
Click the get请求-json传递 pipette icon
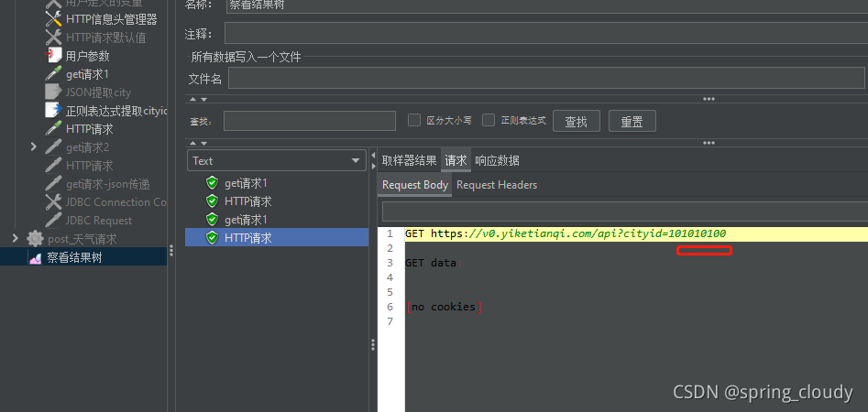(x=53, y=184)
